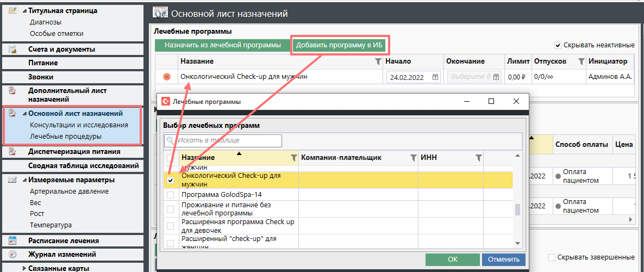
Task: Click the dialog's vertical scrollbar thumb
Action: click(517, 209)
